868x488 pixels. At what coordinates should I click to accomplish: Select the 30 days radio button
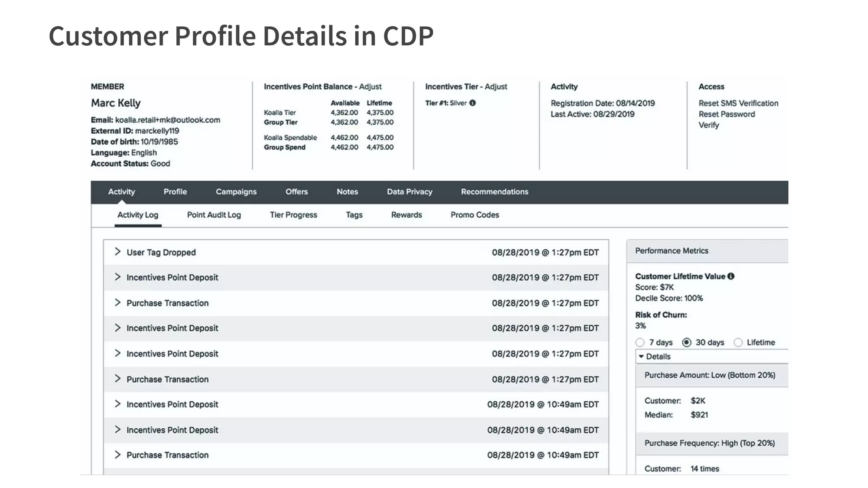687,342
